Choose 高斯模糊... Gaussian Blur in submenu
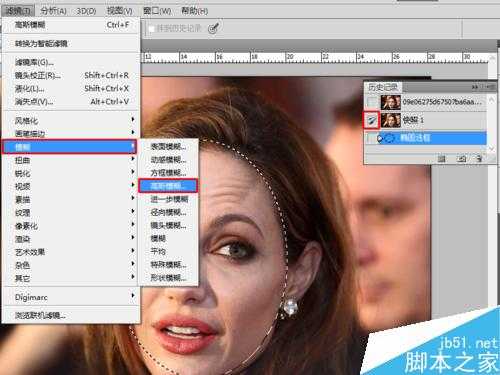Image resolution: width=500 pixels, height=375 pixels. click(x=168, y=186)
